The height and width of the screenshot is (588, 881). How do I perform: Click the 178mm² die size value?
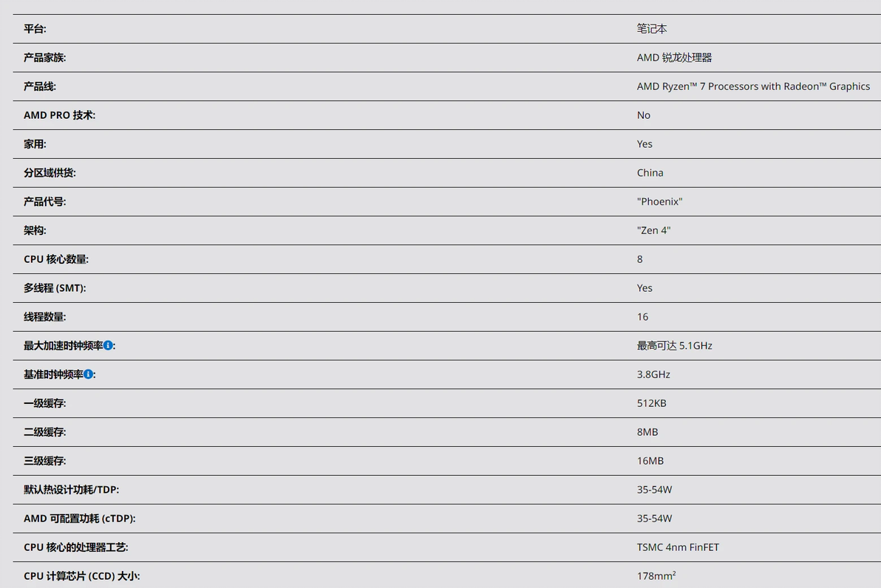[656, 575]
